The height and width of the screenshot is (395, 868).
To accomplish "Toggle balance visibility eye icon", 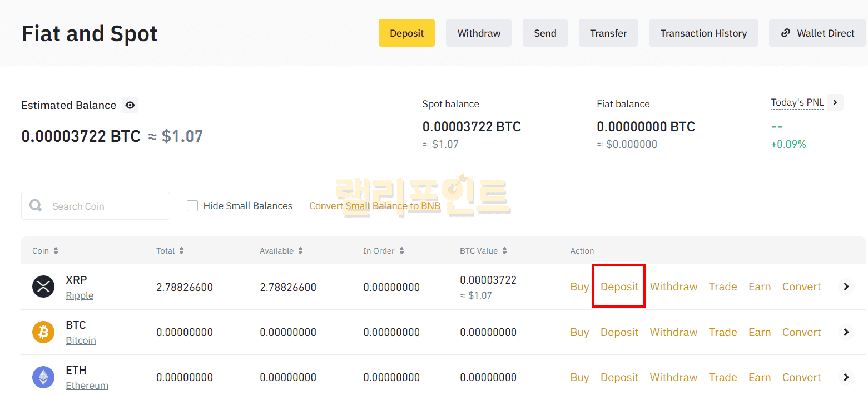I will [130, 105].
